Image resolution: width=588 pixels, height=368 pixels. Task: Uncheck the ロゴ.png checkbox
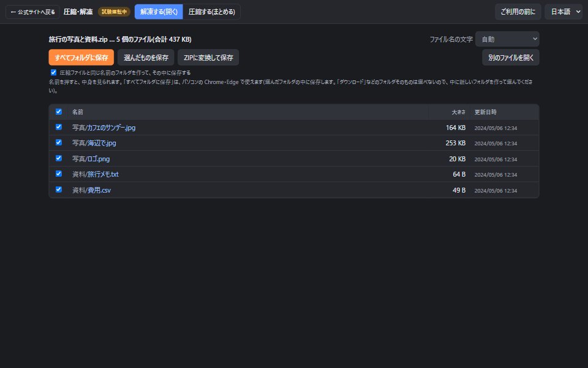[x=59, y=158]
